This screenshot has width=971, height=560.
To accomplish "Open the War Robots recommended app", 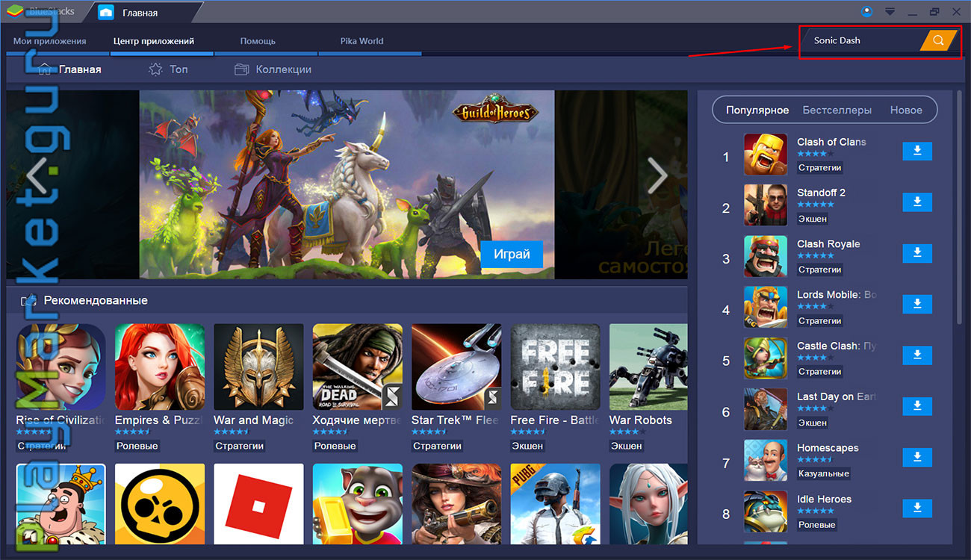I will [648, 367].
